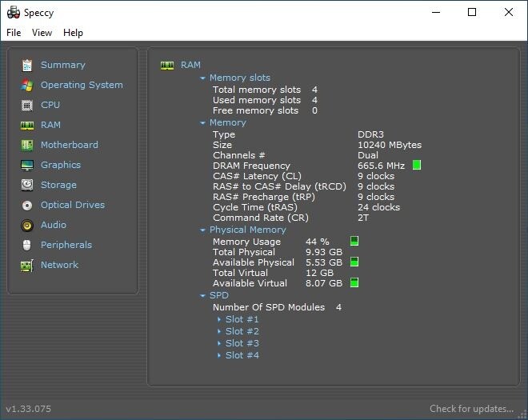Click the Available Virtual graph indicator
528x420 pixels.
(x=354, y=282)
